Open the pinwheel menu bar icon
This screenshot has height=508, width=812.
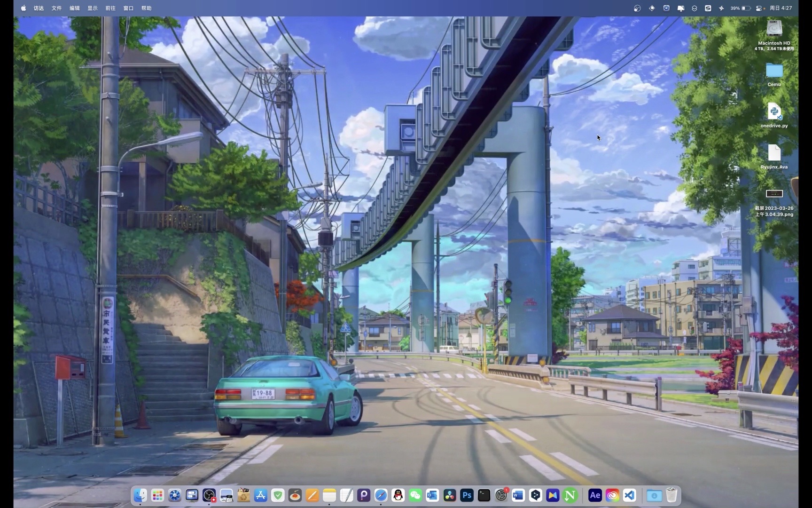tap(721, 8)
